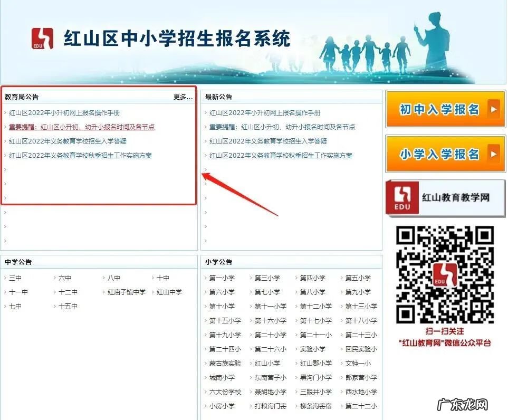Click the 教育局公告 panel title
Viewport: 508px width, 420px height.
22,97
